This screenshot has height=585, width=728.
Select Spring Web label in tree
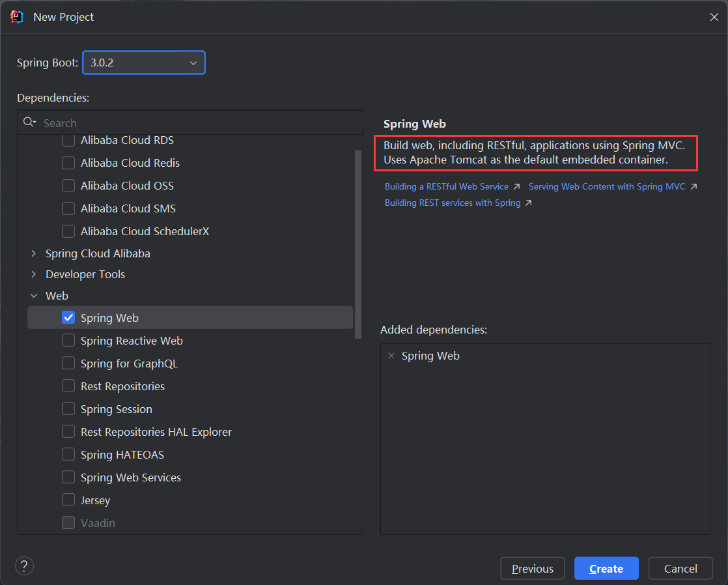click(x=109, y=318)
